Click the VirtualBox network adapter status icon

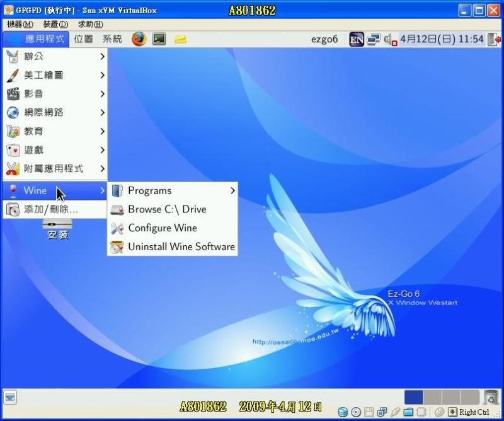[382, 412]
